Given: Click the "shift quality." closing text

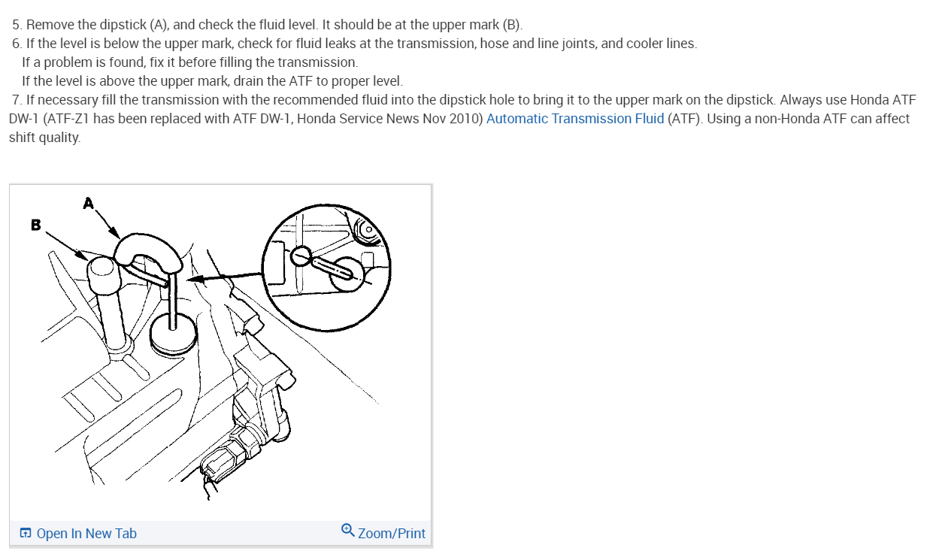Looking at the screenshot, I should tap(44, 138).
